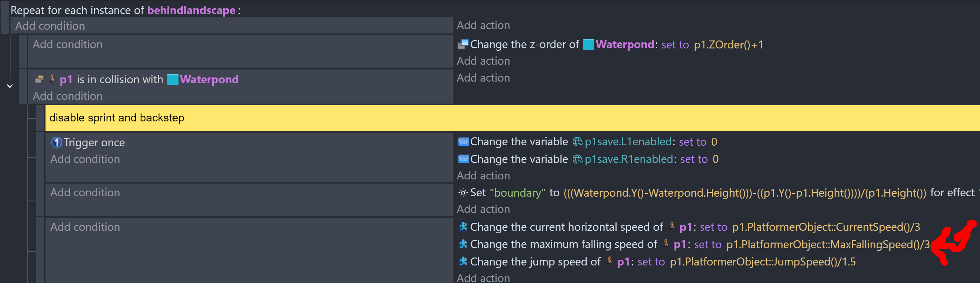Click the platformer icon on the jump speed action
The height and width of the screenshot is (283, 980).
point(463,261)
